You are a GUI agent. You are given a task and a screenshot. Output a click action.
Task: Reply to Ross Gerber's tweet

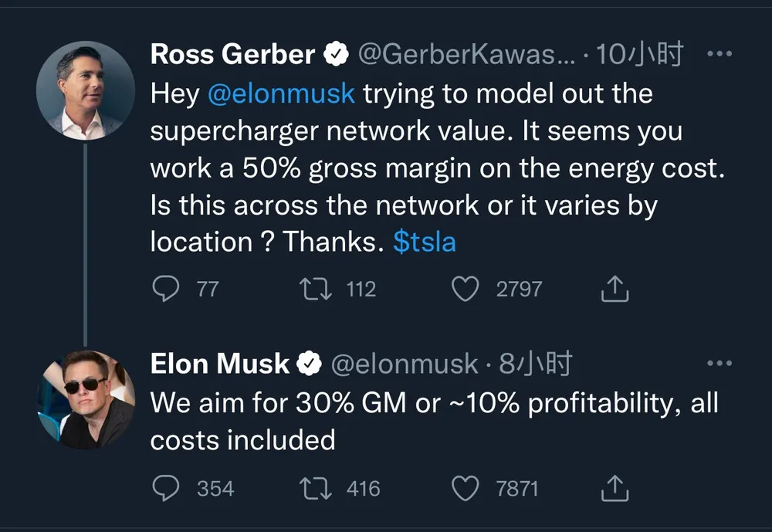[x=166, y=289]
